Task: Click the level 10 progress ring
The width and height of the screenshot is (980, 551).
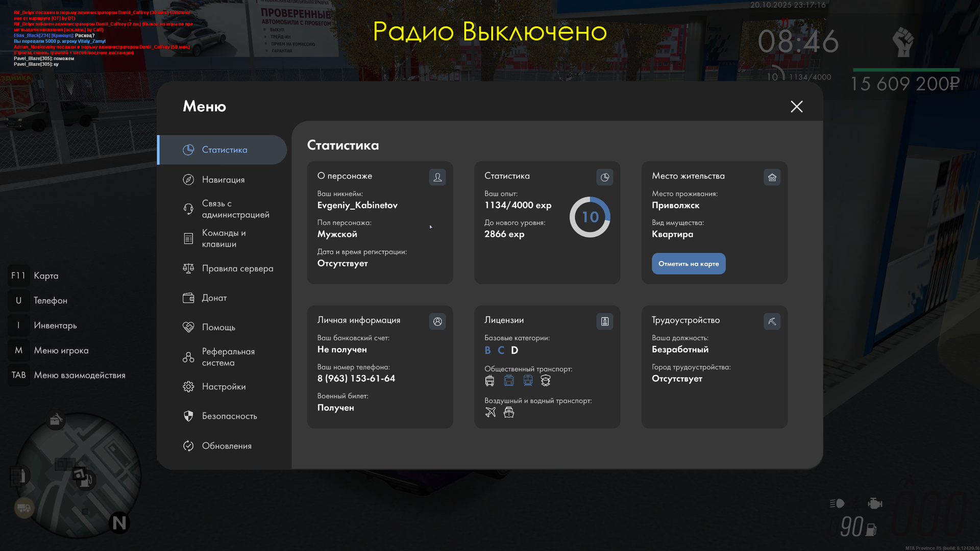Action: coord(590,217)
